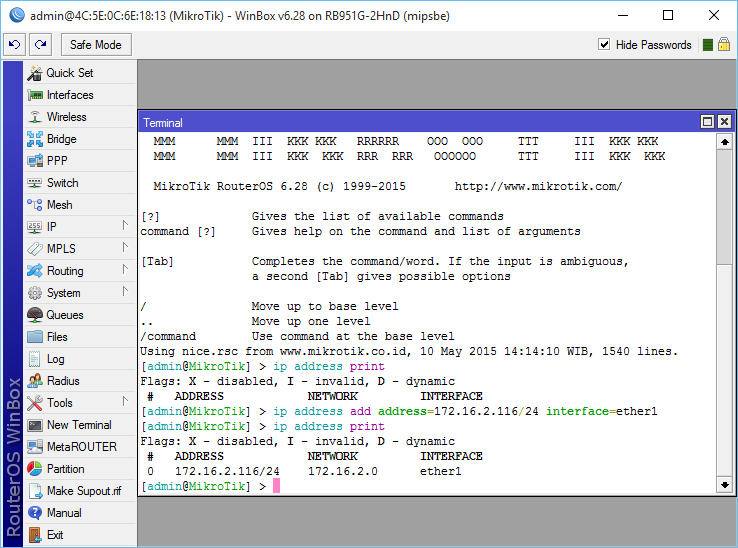Click the Make Supout.rif file icon
Viewport: 738px width, 548px height.
[35, 491]
